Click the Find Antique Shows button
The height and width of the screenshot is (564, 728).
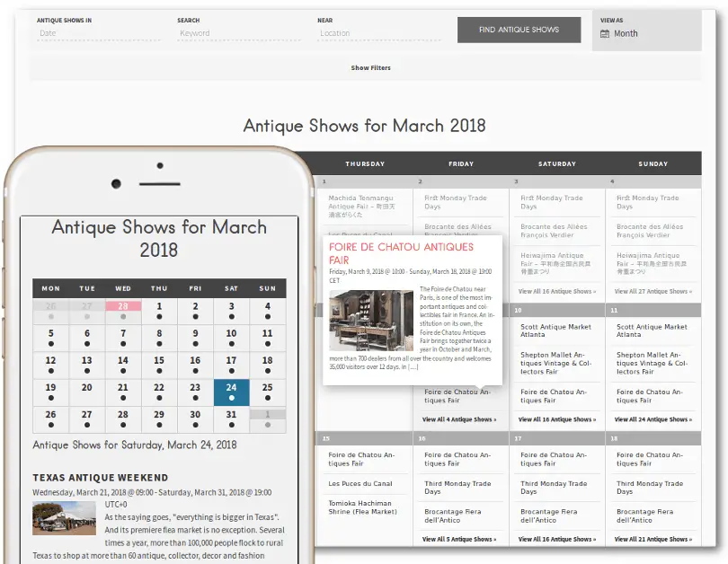[519, 30]
